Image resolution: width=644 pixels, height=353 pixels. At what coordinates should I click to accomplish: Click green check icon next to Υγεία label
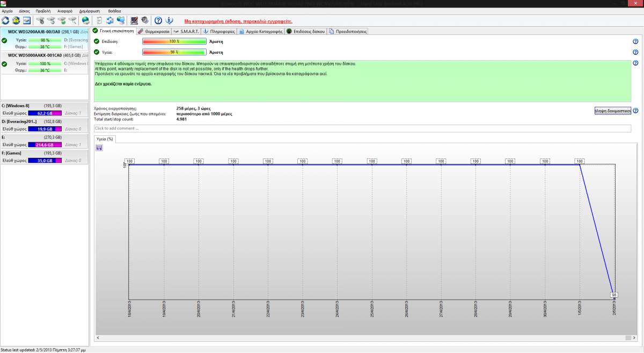click(x=97, y=52)
